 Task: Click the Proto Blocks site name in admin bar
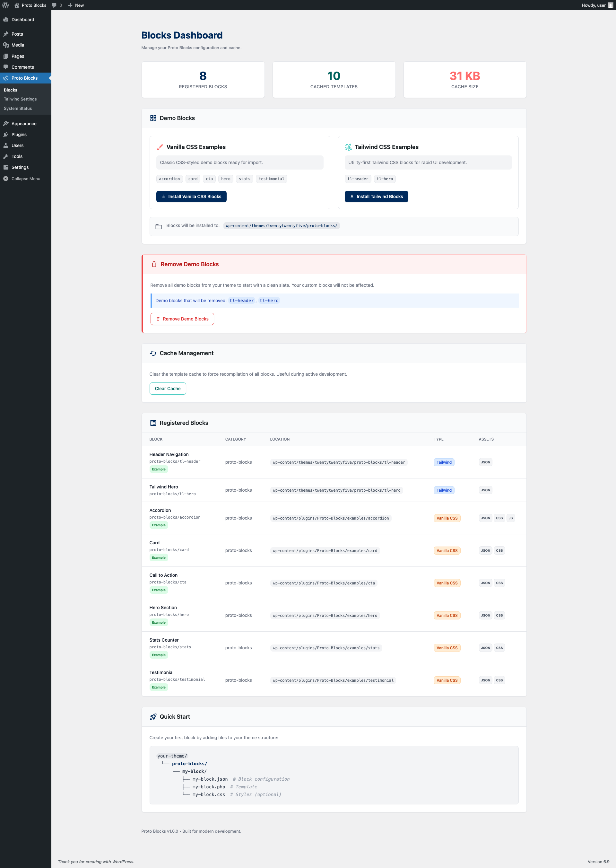click(30, 5)
